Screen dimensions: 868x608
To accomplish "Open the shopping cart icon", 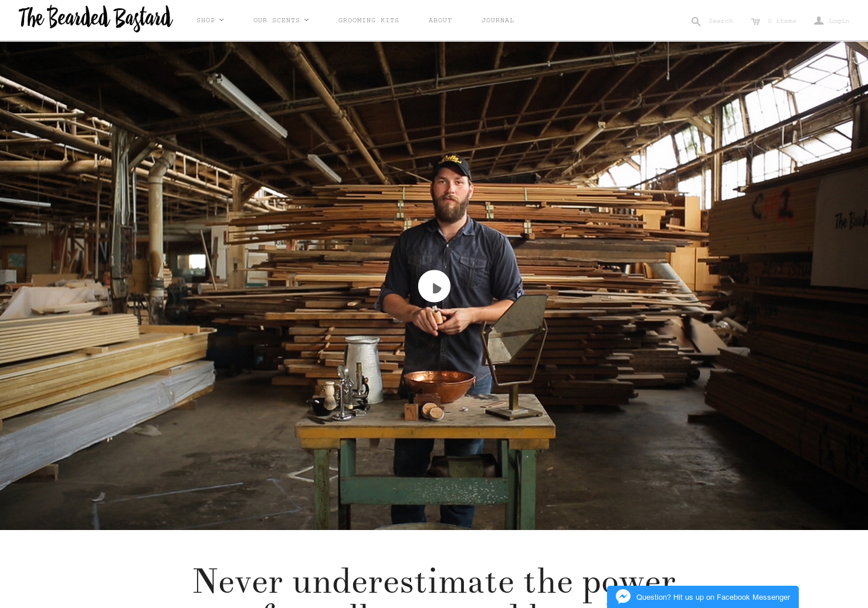I will pyautogui.click(x=755, y=22).
